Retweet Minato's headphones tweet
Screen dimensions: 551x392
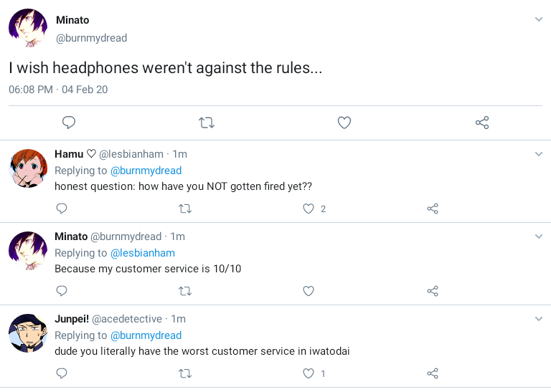(x=207, y=123)
